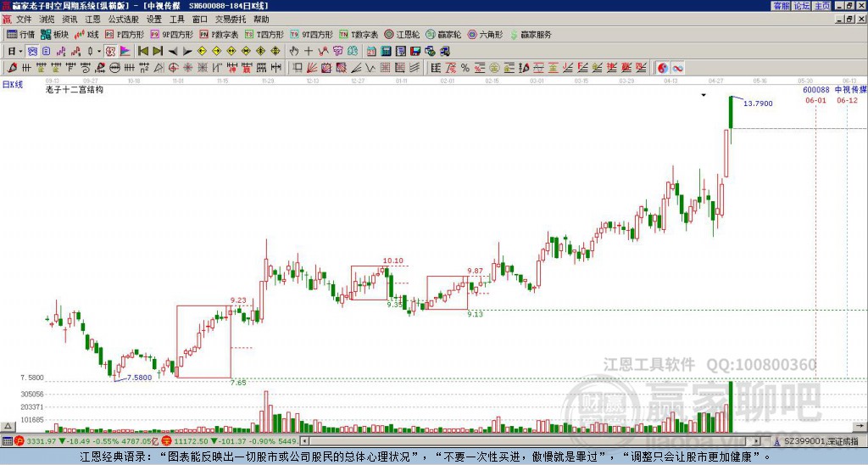Image resolution: width=868 pixels, height=465 pixels.
Task: Click horizontal scrollbar left arrow
Action: point(304,441)
